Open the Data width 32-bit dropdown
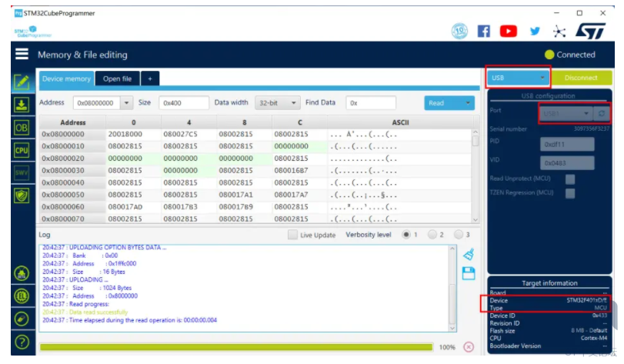624x364 pixels. coord(277,103)
